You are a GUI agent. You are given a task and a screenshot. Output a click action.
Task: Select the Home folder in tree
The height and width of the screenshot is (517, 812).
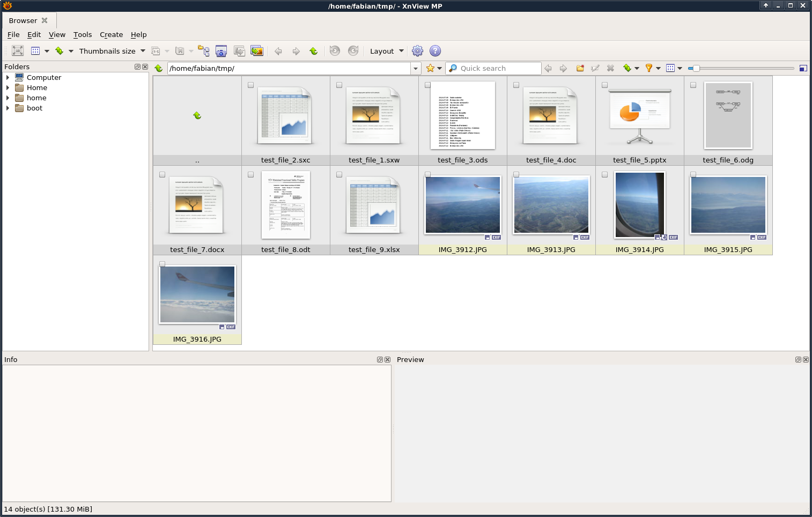point(37,88)
